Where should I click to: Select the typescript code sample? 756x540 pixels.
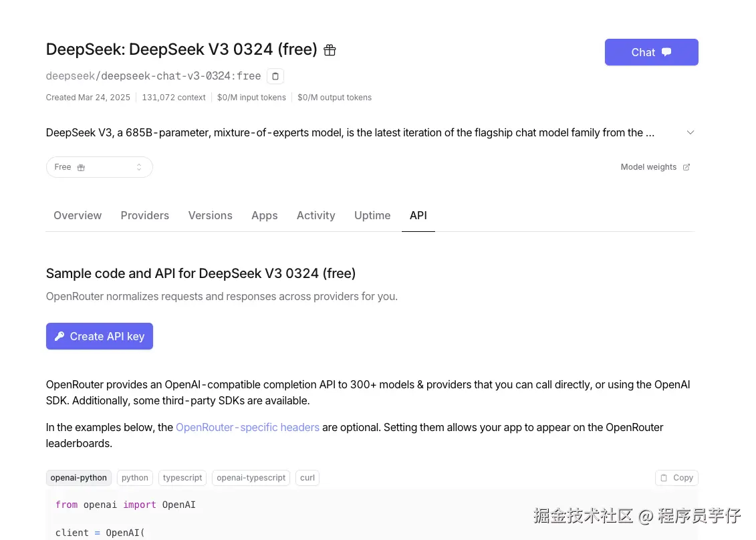[x=182, y=478]
